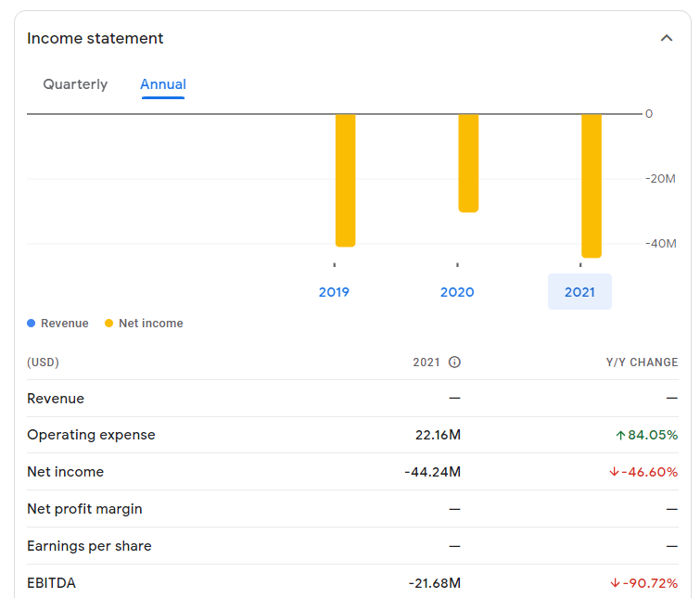The height and width of the screenshot is (598, 700).
Task: Click the EBITDA row label
Action: [51, 583]
